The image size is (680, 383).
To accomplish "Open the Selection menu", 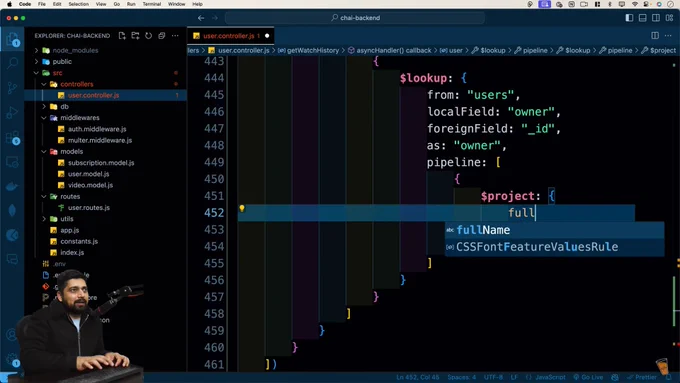I will pos(78,4).
